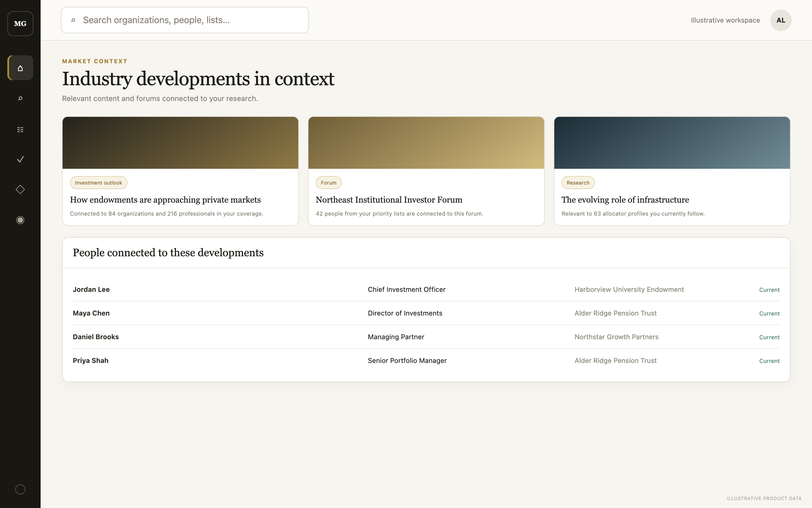Viewport: 812px width, 508px height.
Task: Open the Home sidebar icon
Action: [20, 68]
